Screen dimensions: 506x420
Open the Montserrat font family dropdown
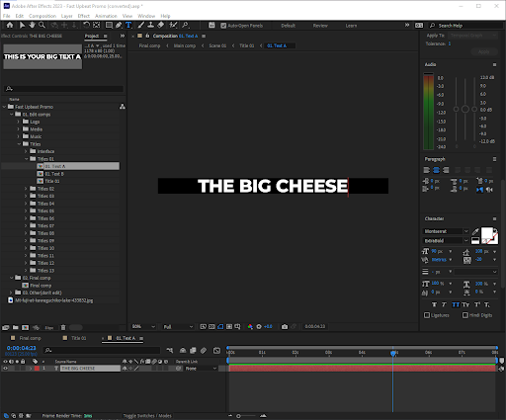[446, 231]
